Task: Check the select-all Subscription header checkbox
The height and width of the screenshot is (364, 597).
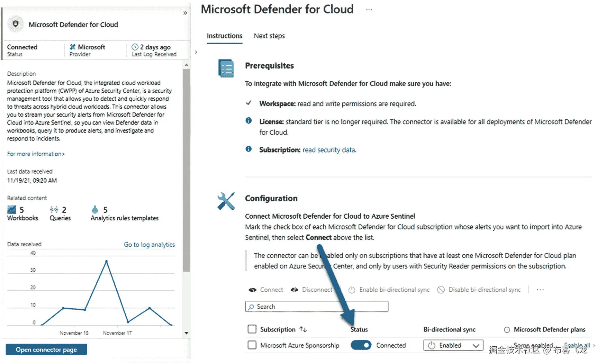Action: click(x=252, y=329)
